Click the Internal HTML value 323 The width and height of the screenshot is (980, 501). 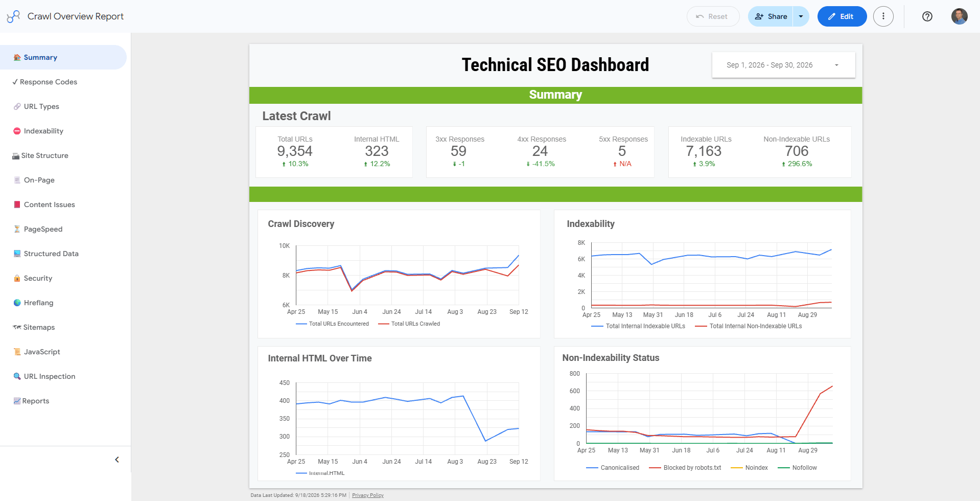click(377, 151)
